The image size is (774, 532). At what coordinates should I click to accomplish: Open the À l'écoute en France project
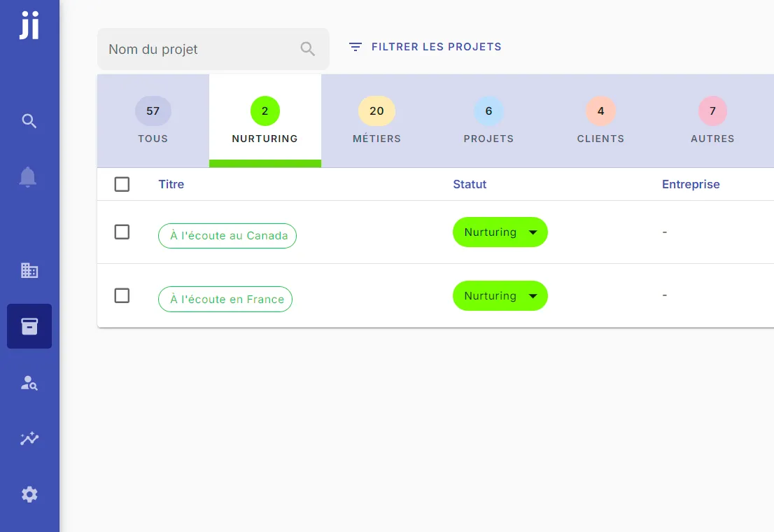coord(225,300)
